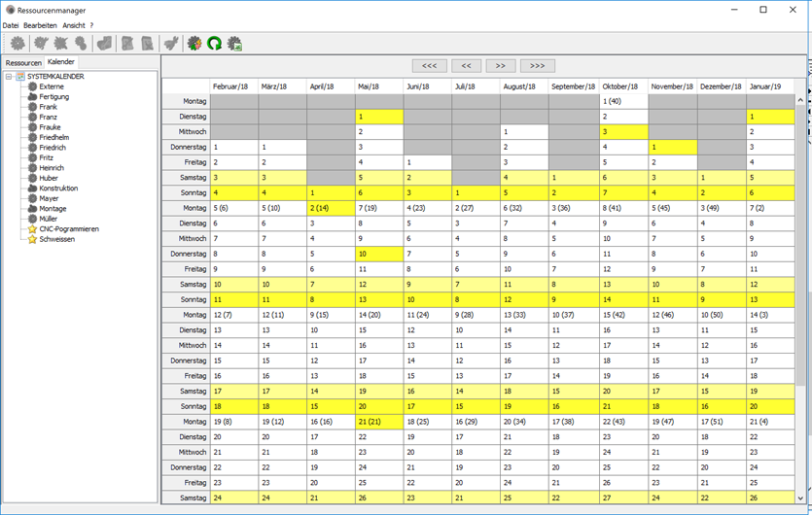
Task: Select Externe in the calendar tree
Action: coord(52,86)
